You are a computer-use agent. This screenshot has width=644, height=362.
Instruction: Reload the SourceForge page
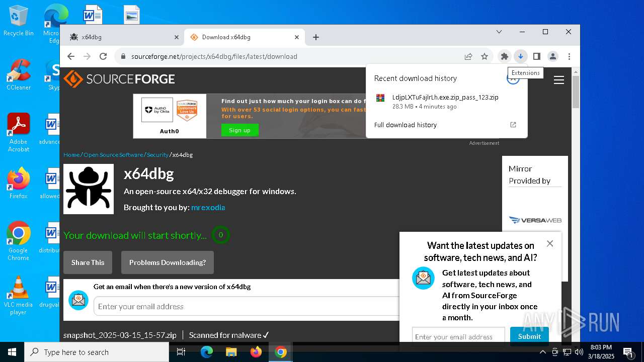tap(103, 56)
